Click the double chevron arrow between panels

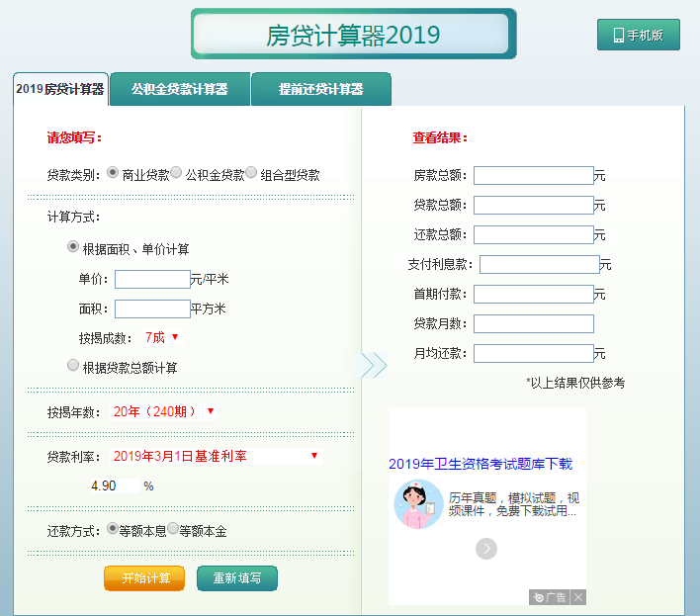point(372,365)
